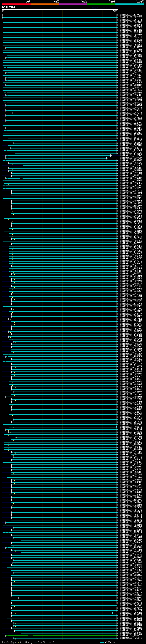The height and width of the screenshot is (644, 146).
Task: Click hit label UniRef100_P12469
Action: (x=131, y=580)
